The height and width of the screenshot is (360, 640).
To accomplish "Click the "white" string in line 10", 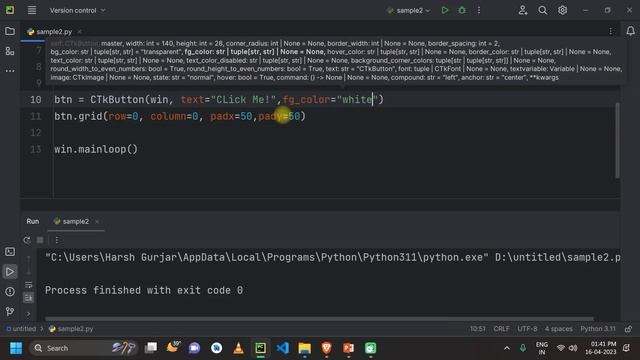I will 357,100.
